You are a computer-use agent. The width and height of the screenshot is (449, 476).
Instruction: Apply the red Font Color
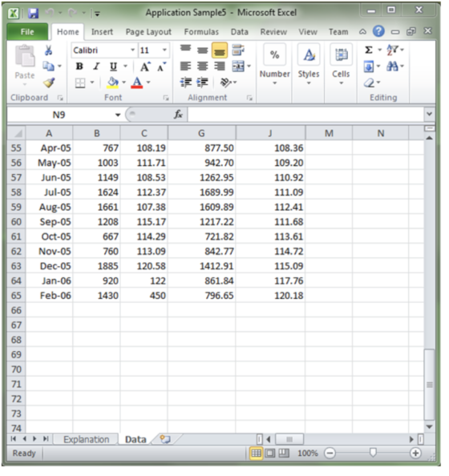(x=137, y=83)
